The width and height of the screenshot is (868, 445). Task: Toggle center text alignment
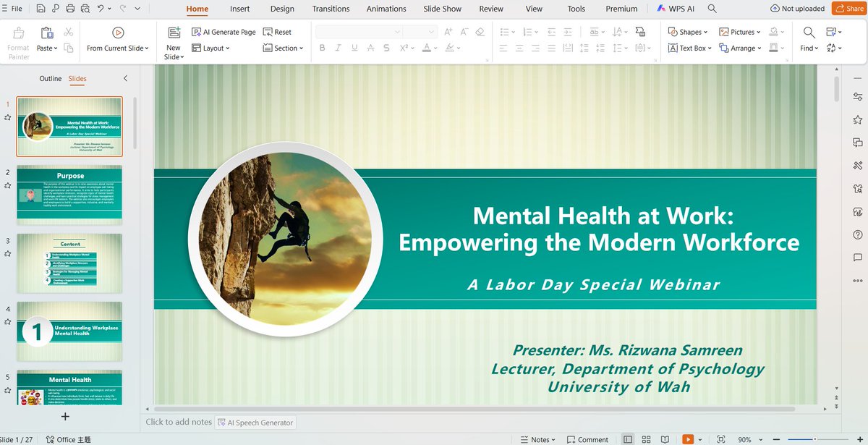point(519,48)
